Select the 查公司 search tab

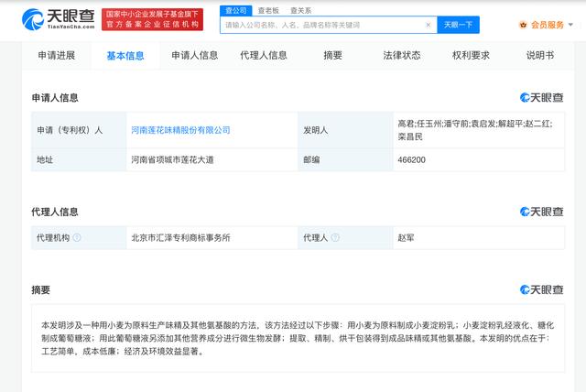point(235,9)
